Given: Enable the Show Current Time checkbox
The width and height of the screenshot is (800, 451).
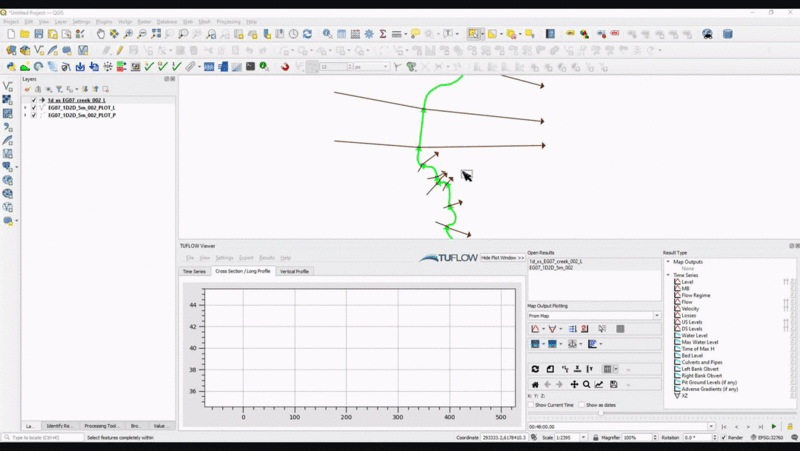Looking at the screenshot, I should [531, 405].
